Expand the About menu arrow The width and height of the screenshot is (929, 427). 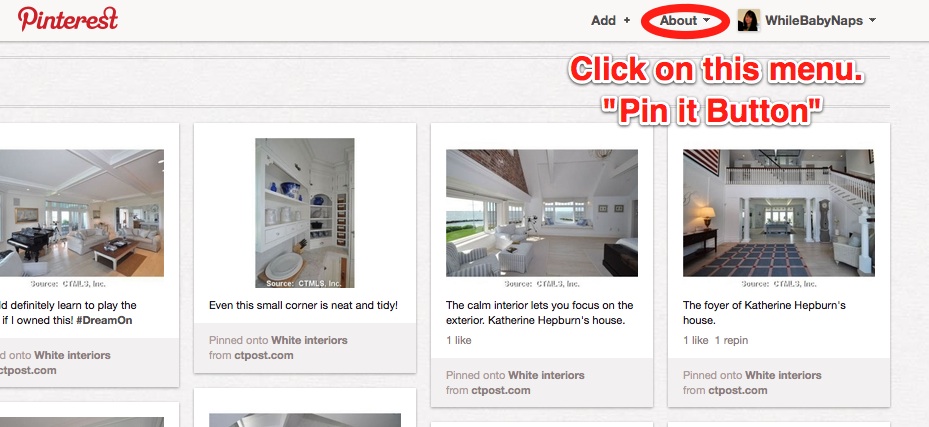[706, 20]
